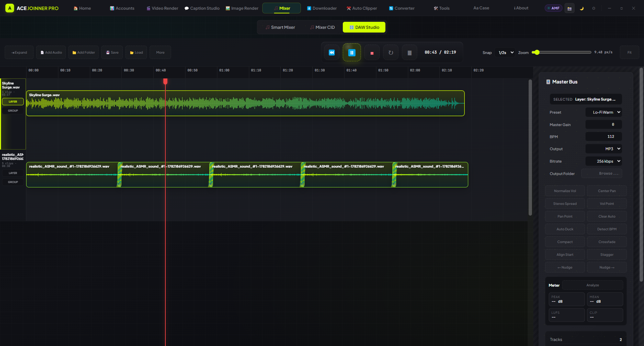
Task: Click the gray square transport button
Action: coord(410,53)
